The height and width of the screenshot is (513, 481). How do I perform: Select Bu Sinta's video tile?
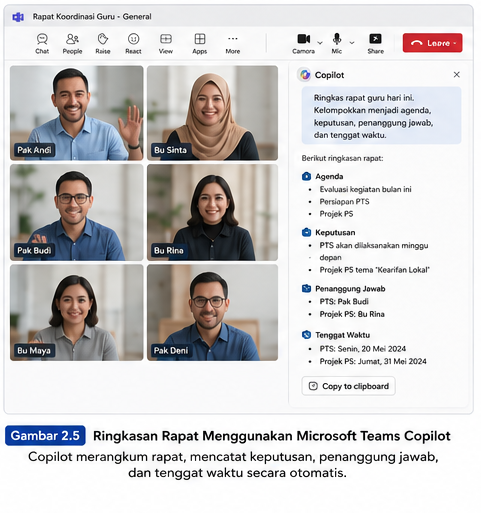click(212, 113)
